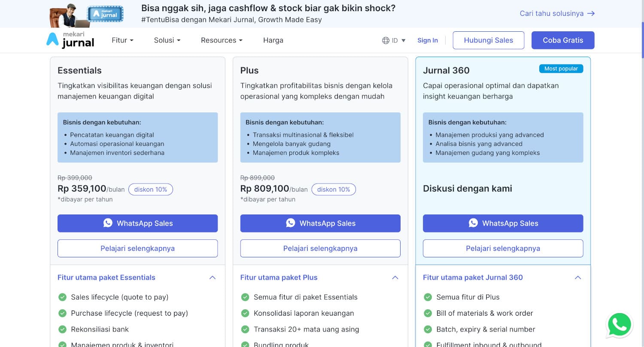Screen dimensions: 644x347
Task: Click the Most popular badge
Action: click(561, 69)
